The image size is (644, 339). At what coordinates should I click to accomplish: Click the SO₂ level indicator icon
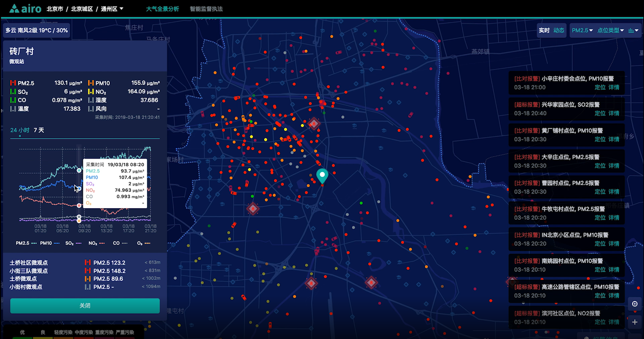tap(13, 92)
